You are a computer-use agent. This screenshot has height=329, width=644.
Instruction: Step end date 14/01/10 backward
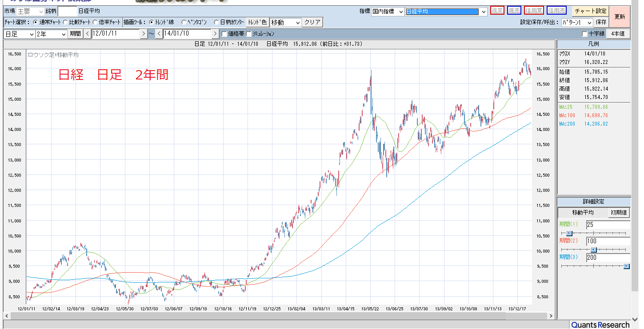[x=159, y=34]
